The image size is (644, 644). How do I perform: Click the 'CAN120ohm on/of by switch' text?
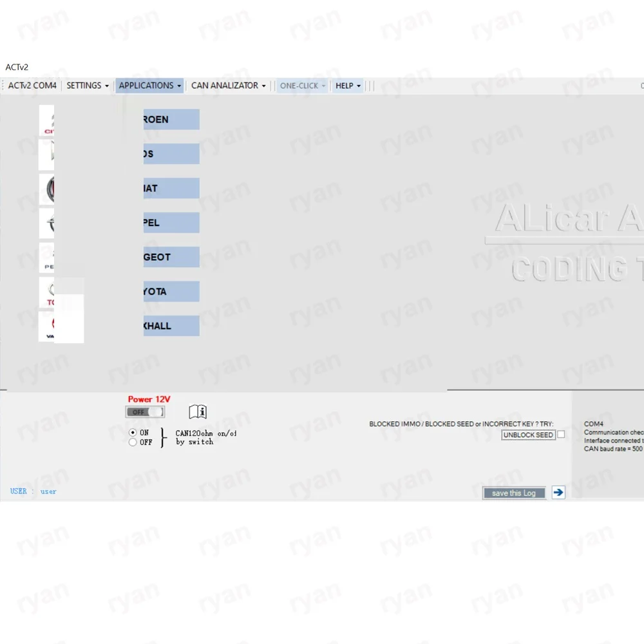tap(206, 437)
